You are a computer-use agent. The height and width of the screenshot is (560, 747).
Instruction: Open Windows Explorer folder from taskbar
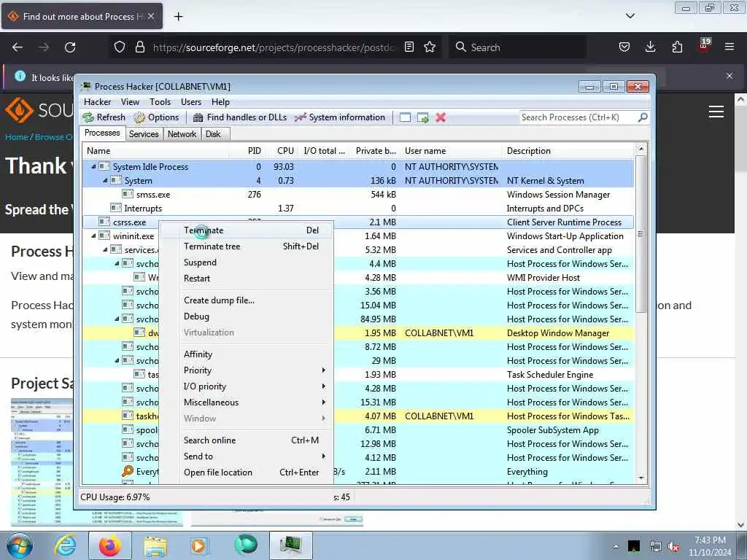[x=155, y=545]
